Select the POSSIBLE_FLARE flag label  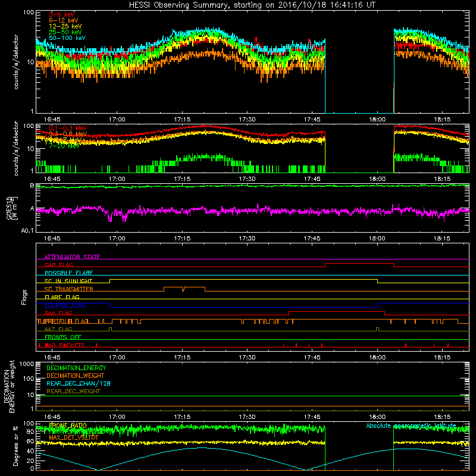click(x=68, y=273)
